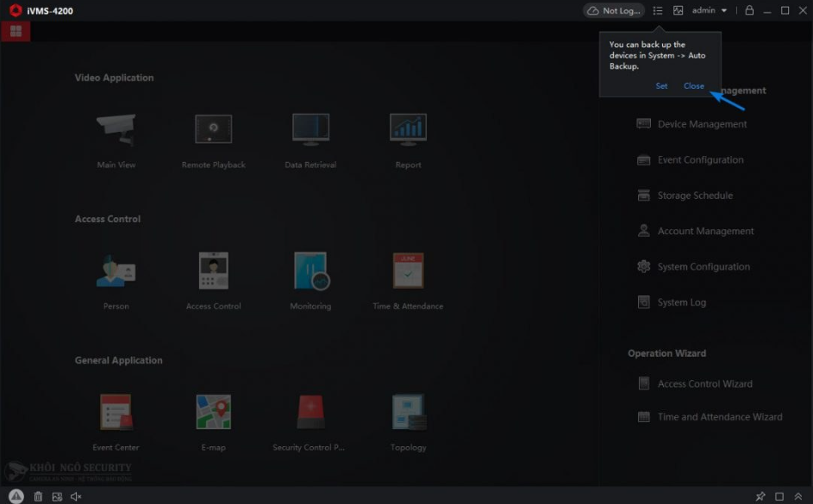Open Time & Attendance calendar icon
Image resolution: width=813 pixels, height=504 pixels.
pos(408,271)
